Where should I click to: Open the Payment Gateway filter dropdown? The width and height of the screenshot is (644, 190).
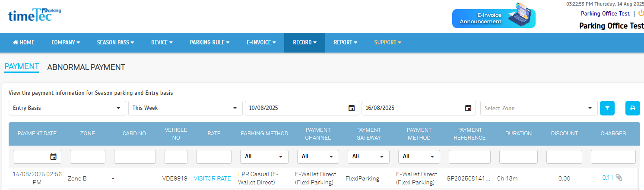point(368,157)
